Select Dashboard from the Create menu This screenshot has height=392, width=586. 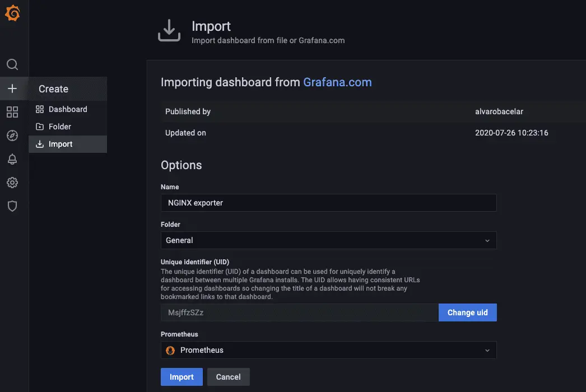(x=68, y=109)
